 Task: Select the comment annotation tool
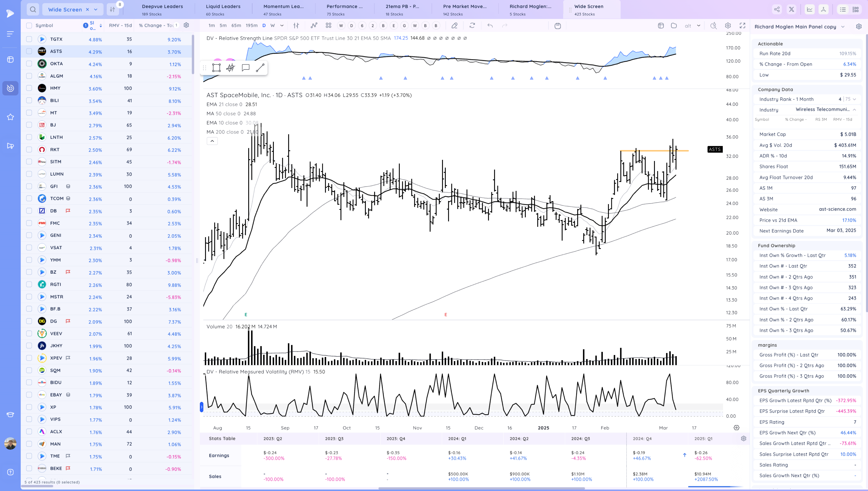point(246,68)
